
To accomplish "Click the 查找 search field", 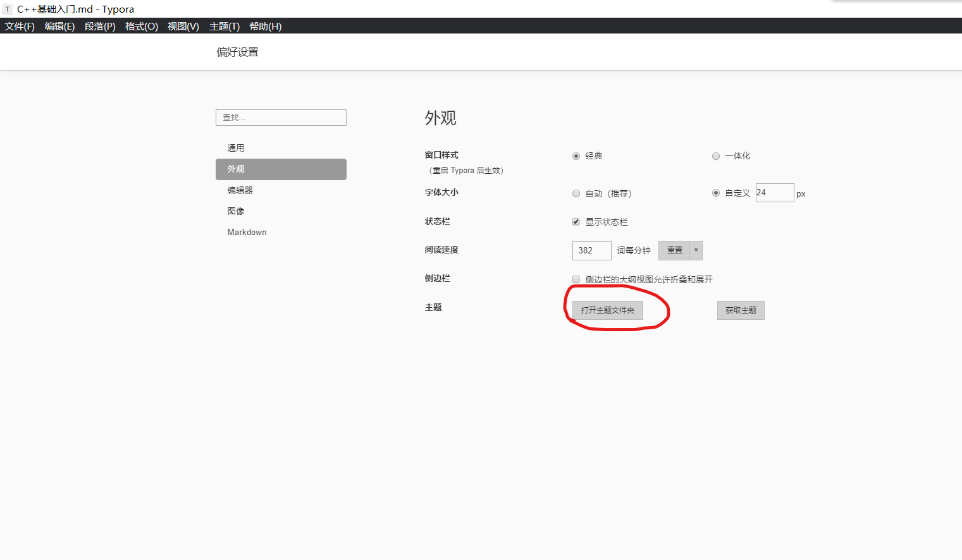I will pyautogui.click(x=281, y=118).
